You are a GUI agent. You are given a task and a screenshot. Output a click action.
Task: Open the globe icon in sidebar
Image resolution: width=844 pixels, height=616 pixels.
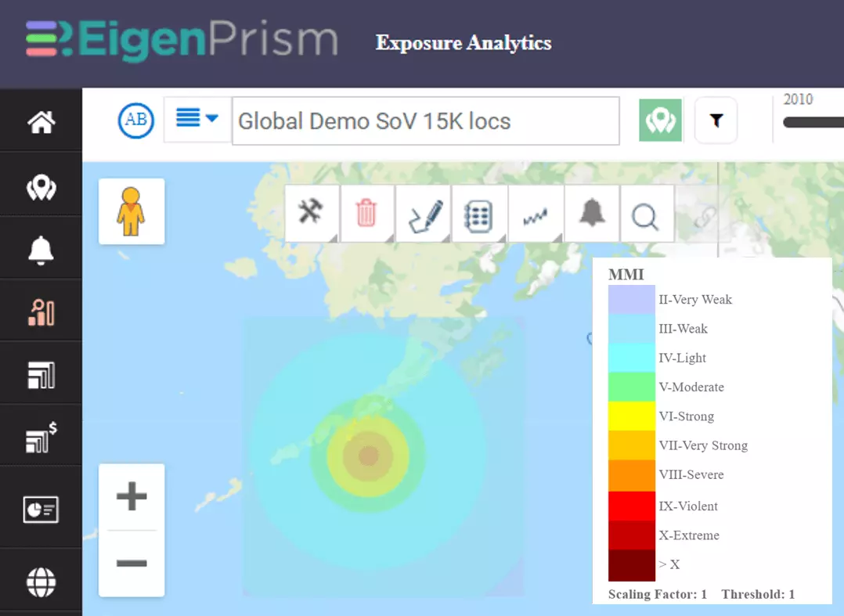pos(41,582)
